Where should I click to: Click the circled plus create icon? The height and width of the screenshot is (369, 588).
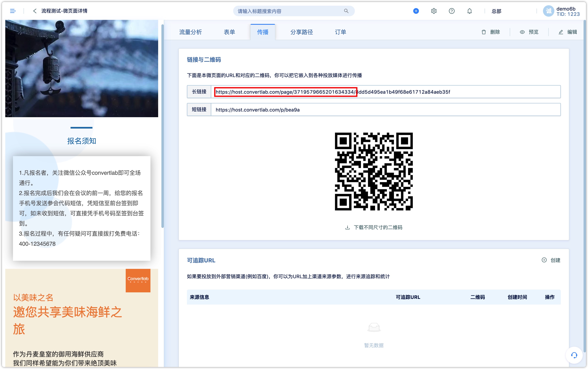pyautogui.click(x=544, y=260)
